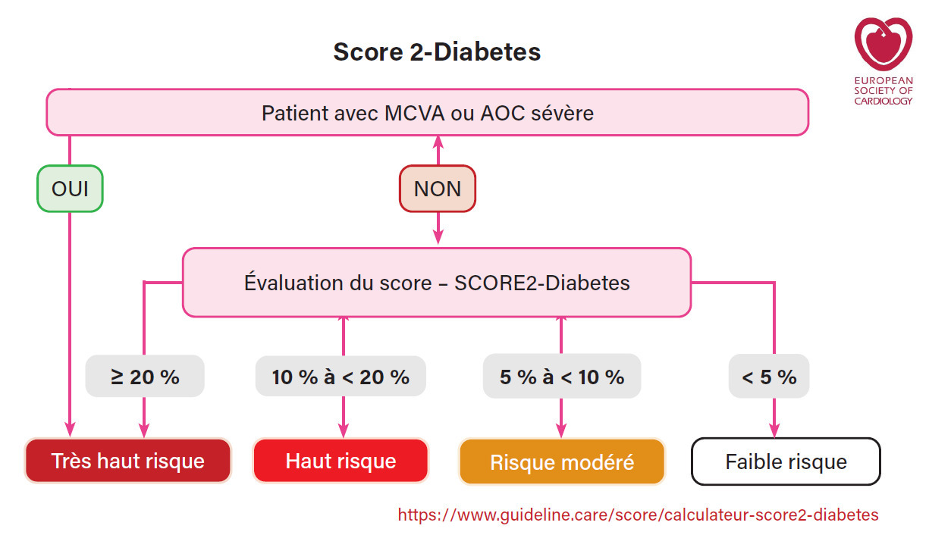Click the 'Score 2-Diabetes' title
The width and height of the screenshot is (929, 560).
[437, 52]
